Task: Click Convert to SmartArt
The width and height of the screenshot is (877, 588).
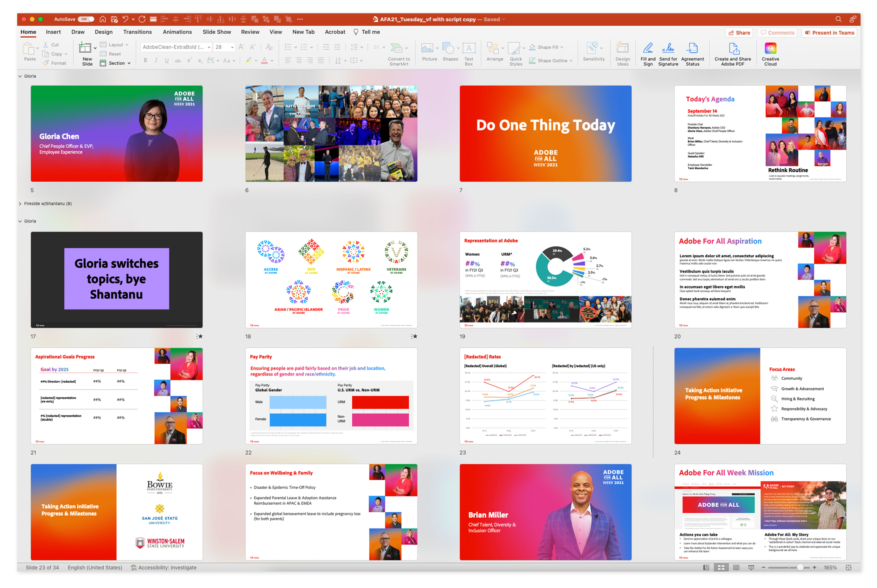Action: (399, 54)
